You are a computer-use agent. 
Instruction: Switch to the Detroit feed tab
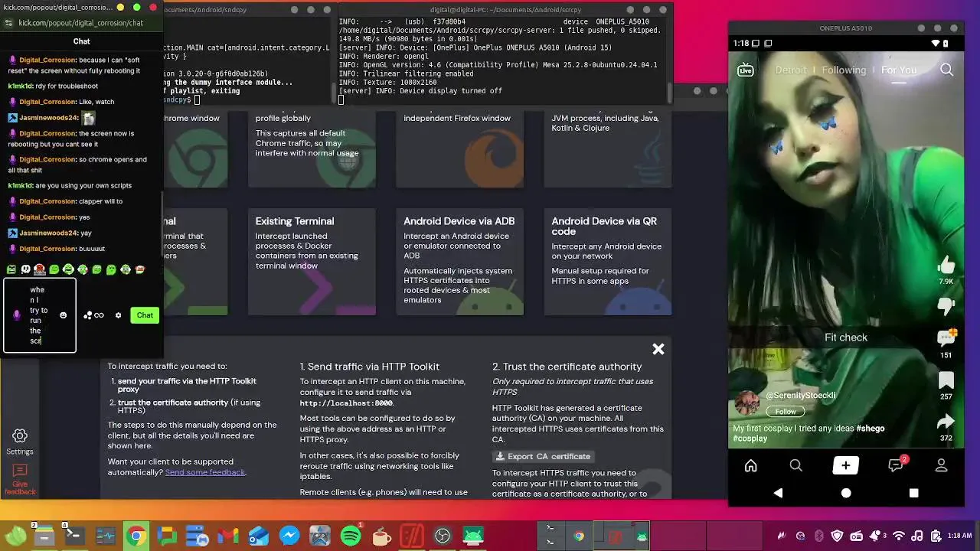(791, 70)
